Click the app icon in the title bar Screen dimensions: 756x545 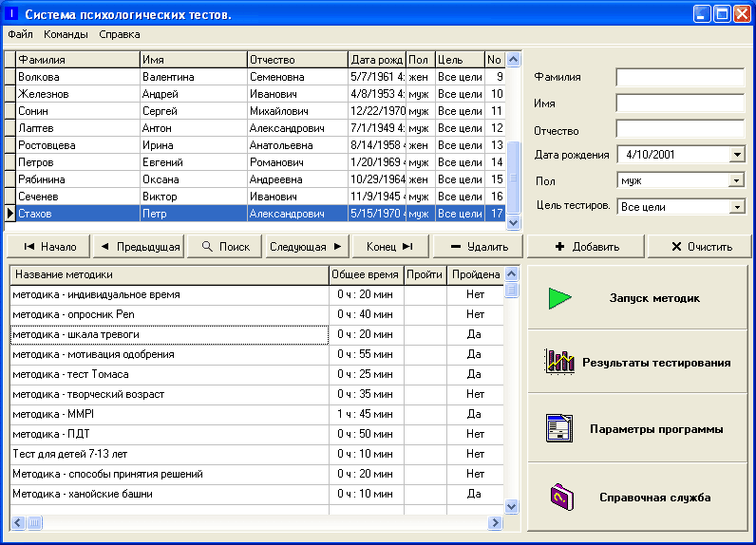click(11, 13)
